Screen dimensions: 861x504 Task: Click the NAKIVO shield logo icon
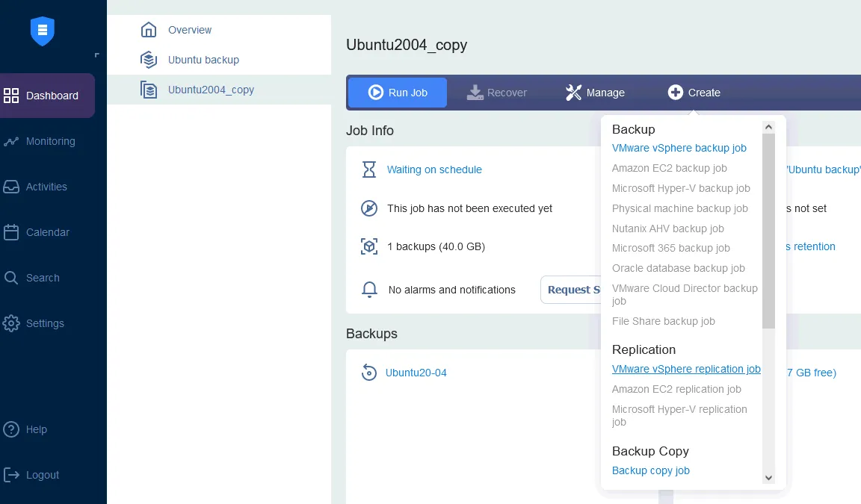[43, 31]
